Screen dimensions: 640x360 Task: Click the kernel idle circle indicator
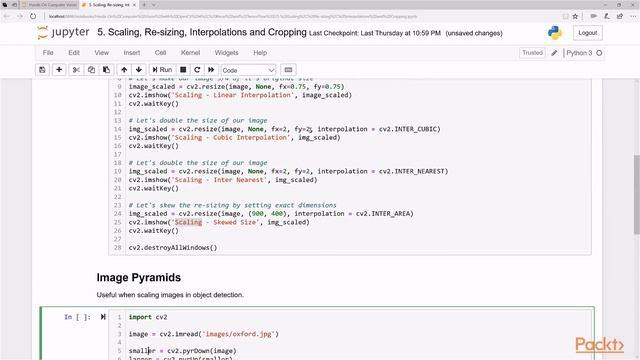pyautogui.click(x=599, y=53)
